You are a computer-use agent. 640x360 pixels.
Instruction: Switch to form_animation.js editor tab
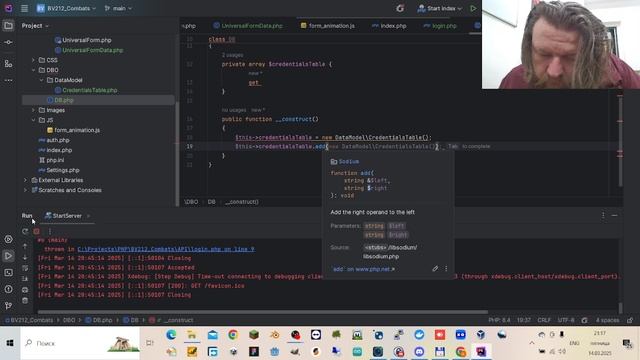click(x=328, y=26)
